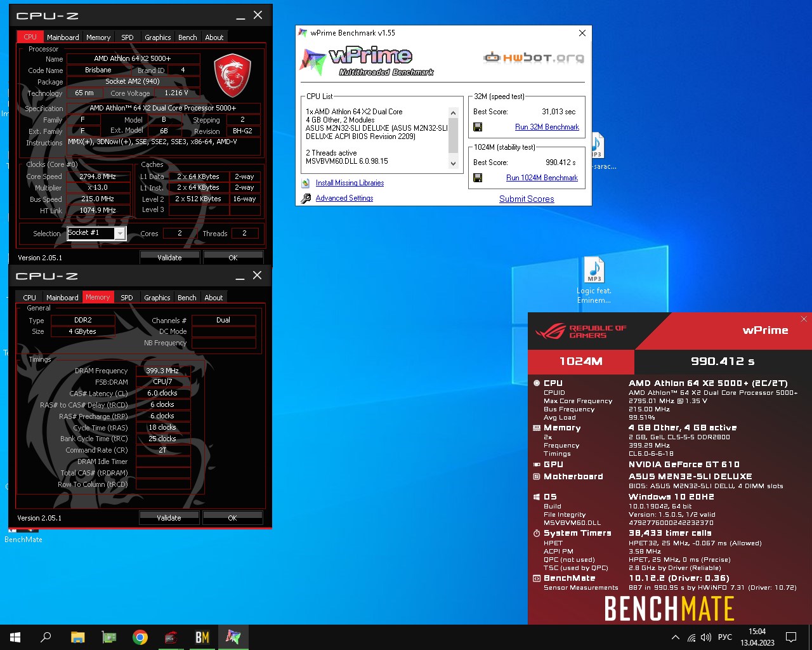Image resolution: width=812 pixels, height=650 pixels.
Task: Click the processor name field AMD Athlon 64 X2 5000+
Action: pos(133,58)
